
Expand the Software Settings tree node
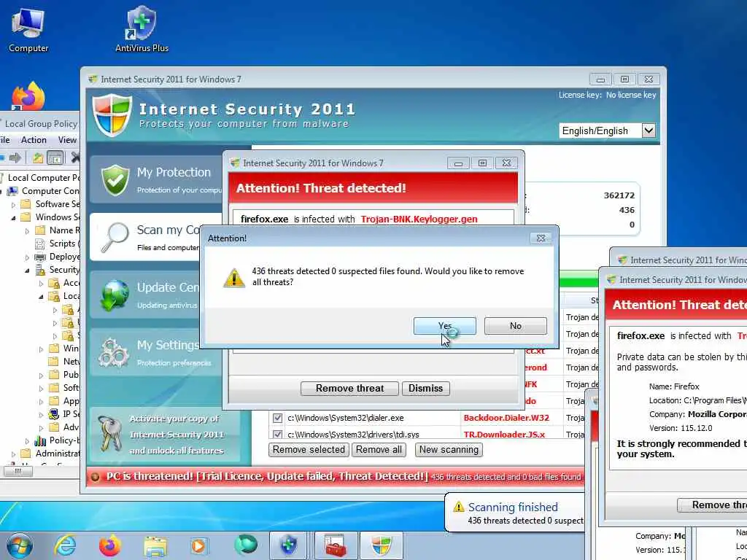pos(13,204)
